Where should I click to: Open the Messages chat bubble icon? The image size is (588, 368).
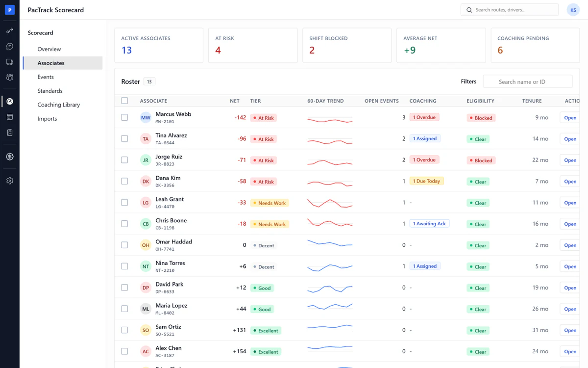[10, 47]
